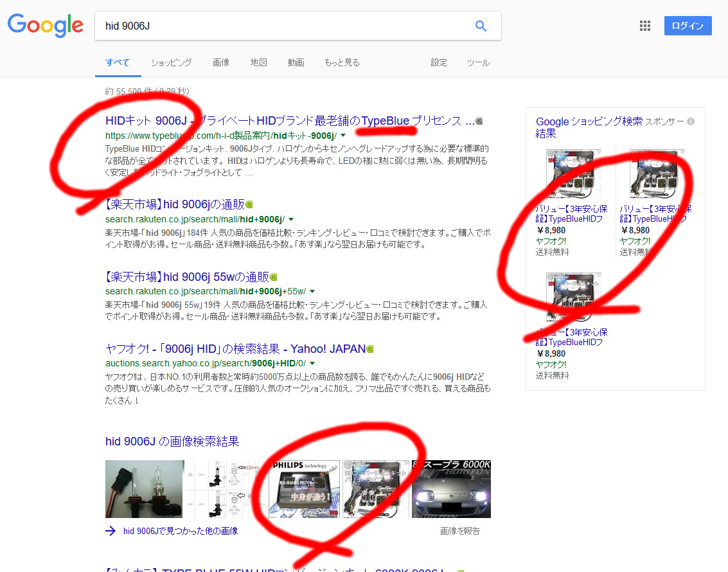Open hid 9006Jで見つかった他の画像 link
This screenshot has height=572, width=728.
pos(181,531)
